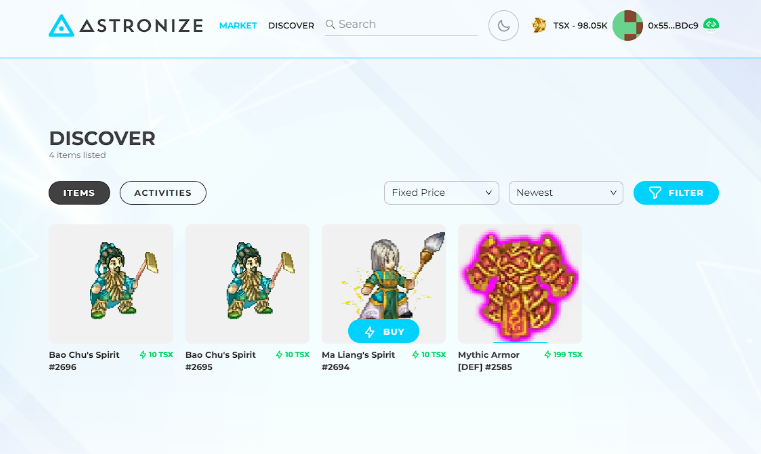Click the wallet address 0x55...BDc9
The image size is (761, 454).
click(x=673, y=25)
